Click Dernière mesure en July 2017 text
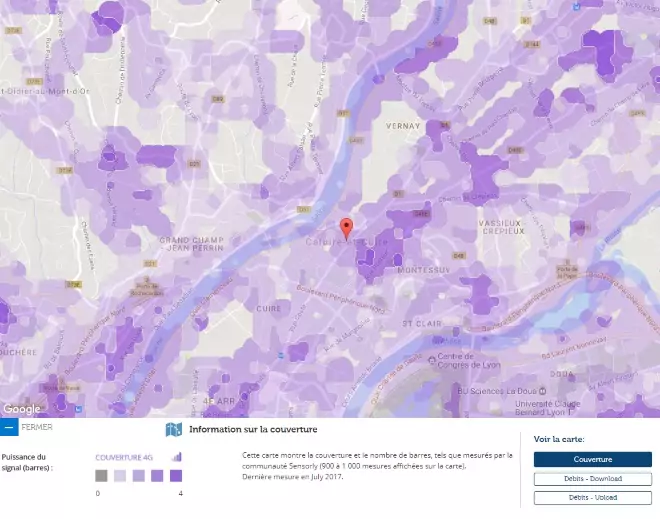The image size is (660, 519). (x=293, y=477)
